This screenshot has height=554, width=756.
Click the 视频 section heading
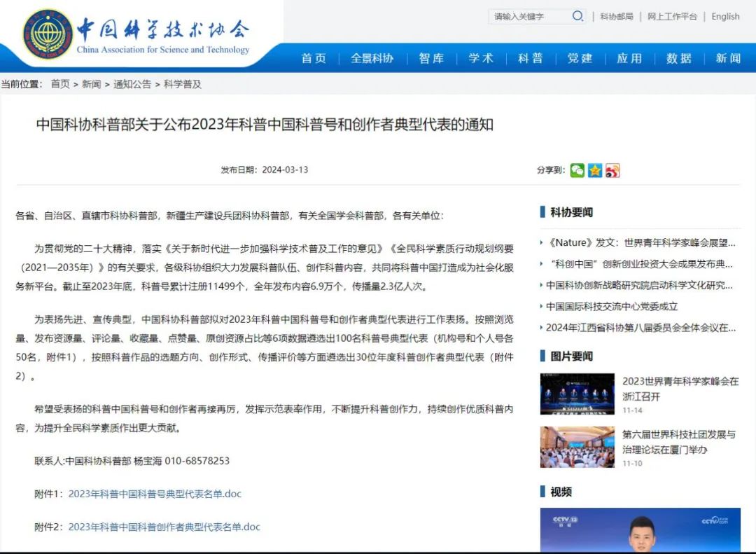561,492
